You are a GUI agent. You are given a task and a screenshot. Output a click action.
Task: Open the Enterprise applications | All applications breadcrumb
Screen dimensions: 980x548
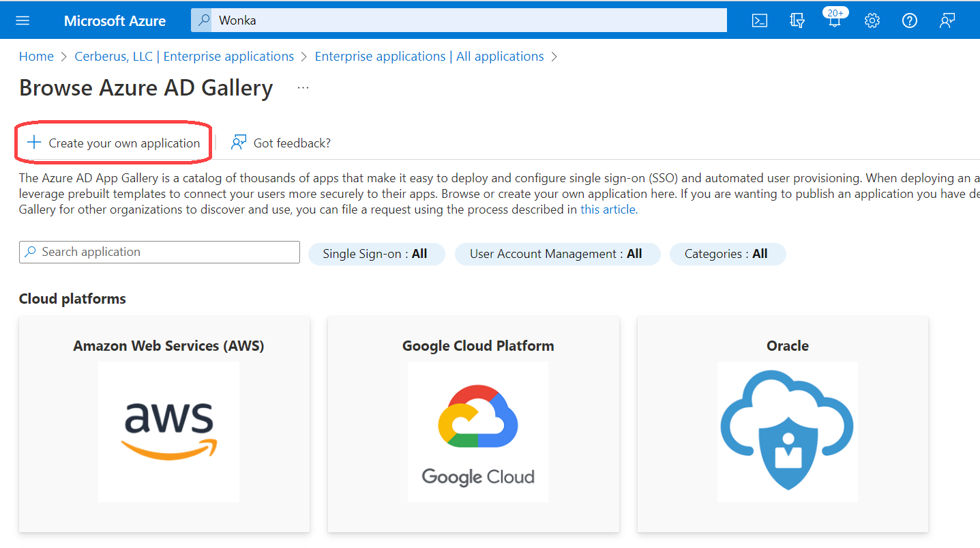click(429, 57)
